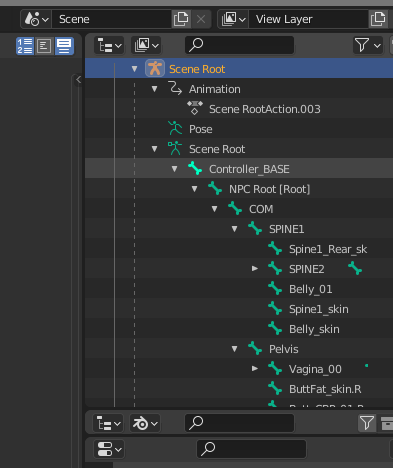Select the Spine1_Rear_sk bone
The width and height of the screenshot is (393, 468).
pos(328,249)
